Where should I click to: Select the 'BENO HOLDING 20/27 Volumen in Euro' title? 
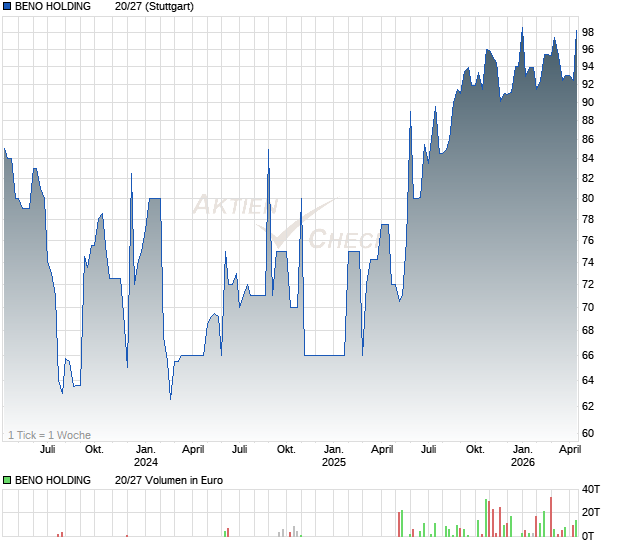click(119, 480)
